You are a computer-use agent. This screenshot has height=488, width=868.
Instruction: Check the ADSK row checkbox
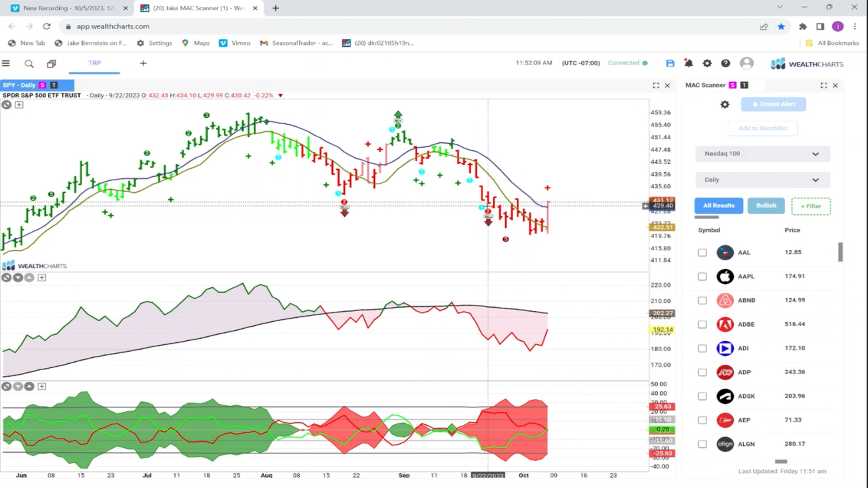point(702,396)
